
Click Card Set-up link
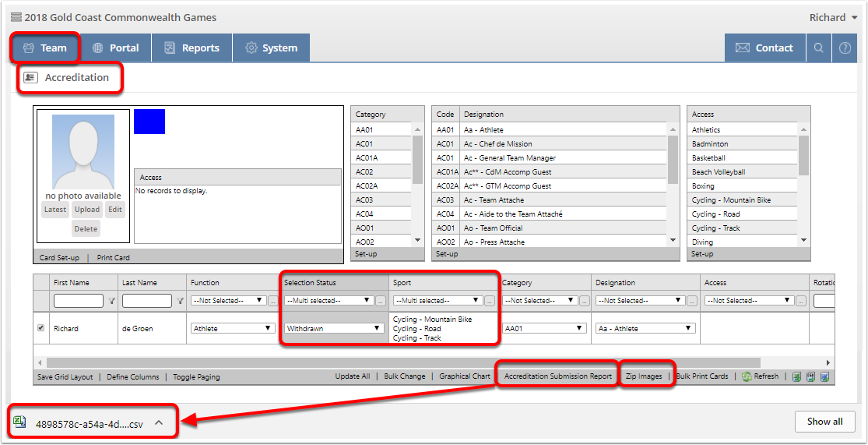pos(58,258)
